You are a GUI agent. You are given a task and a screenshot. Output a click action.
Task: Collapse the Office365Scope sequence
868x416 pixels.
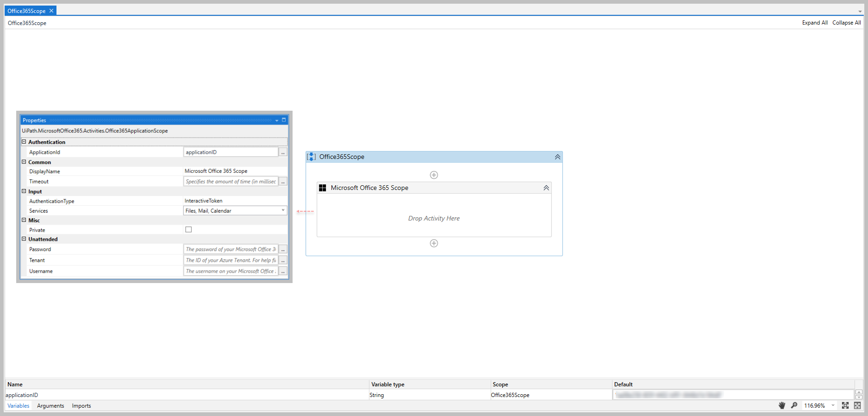click(x=557, y=157)
